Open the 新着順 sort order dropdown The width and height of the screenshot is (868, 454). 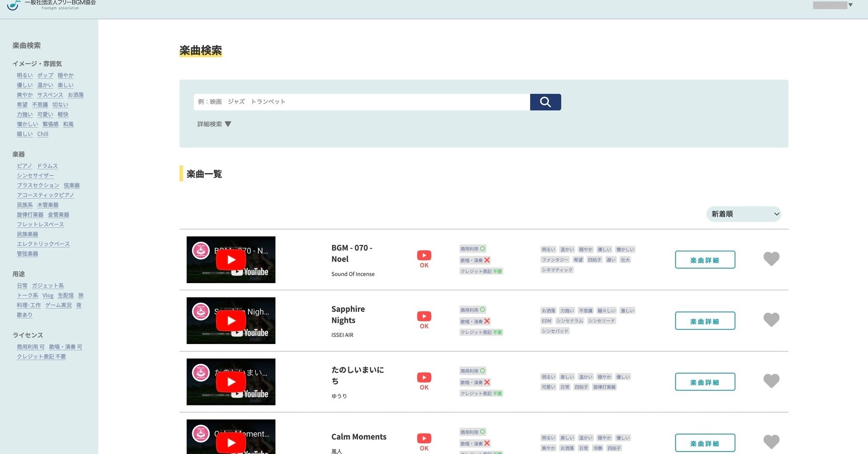(743, 214)
